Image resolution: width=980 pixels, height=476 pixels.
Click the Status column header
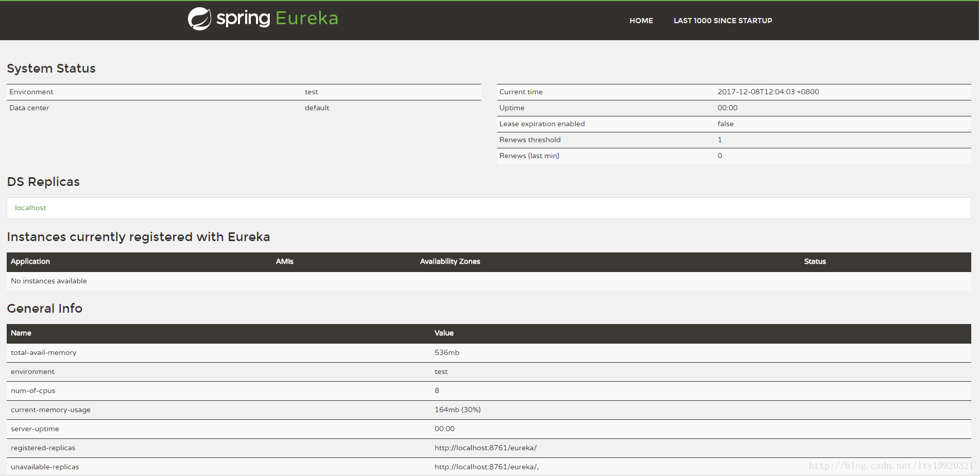click(815, 262)
